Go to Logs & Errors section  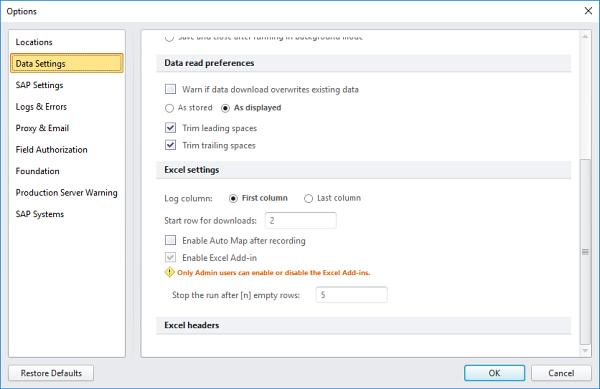[41, 107]
